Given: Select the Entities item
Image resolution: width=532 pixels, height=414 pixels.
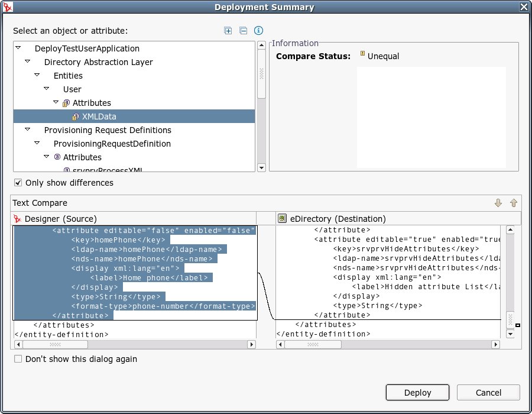Looking at the screenshot, I should pyautogui.click(x=68, y=76).
